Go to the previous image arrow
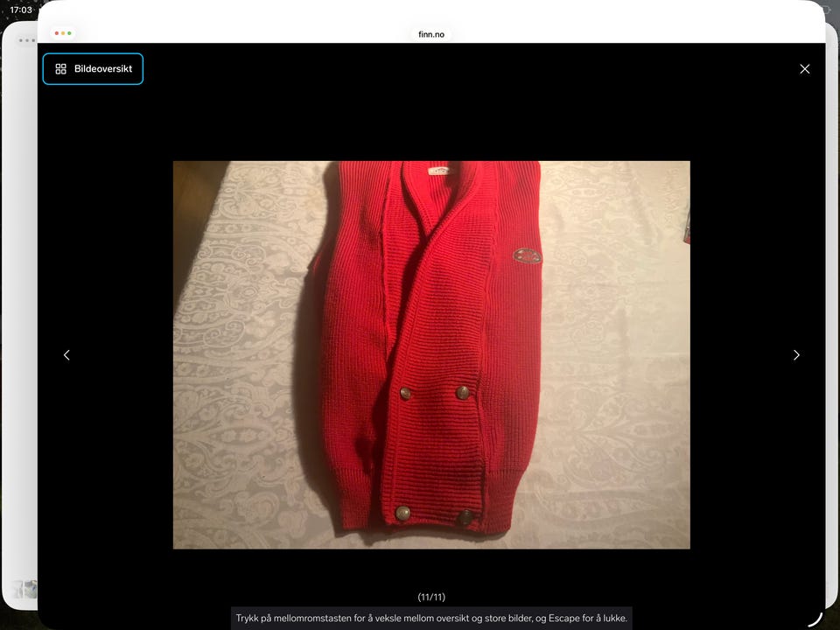 [66, 355]
